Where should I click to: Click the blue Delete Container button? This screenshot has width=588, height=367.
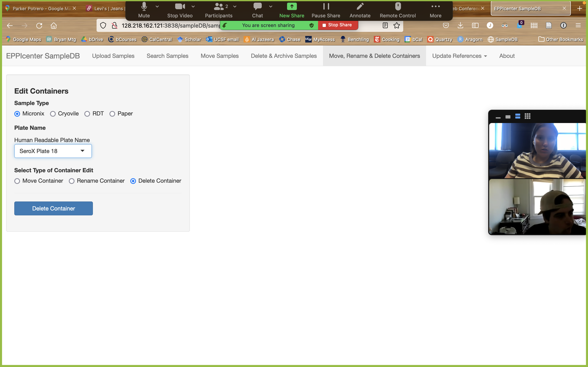(53, 208)
